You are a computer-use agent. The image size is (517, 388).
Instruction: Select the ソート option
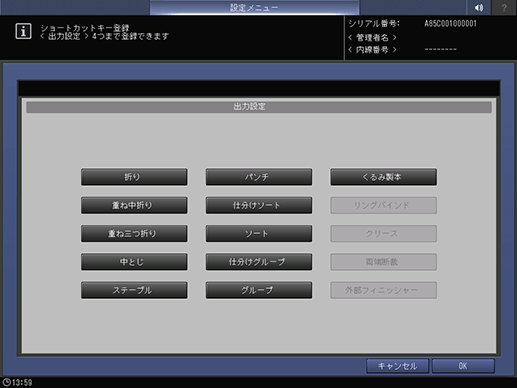point(259,234)
